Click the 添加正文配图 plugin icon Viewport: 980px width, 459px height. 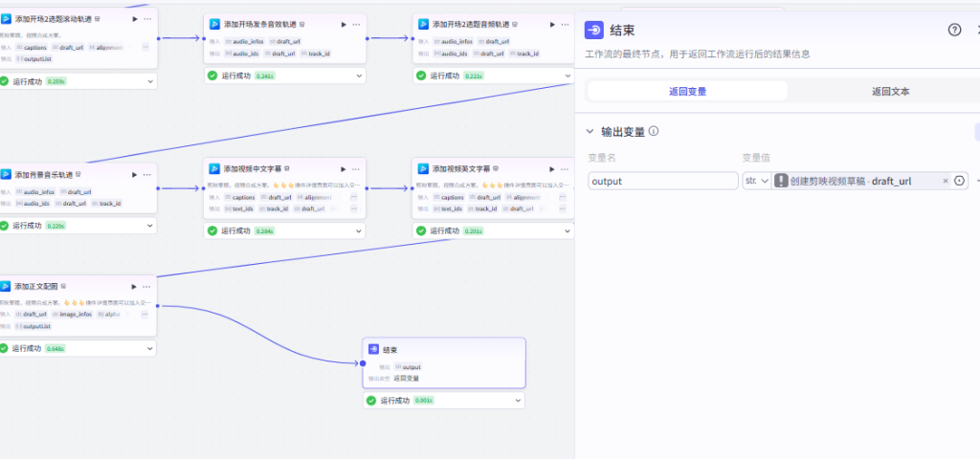pyautogui.click(x=6, y=287)
